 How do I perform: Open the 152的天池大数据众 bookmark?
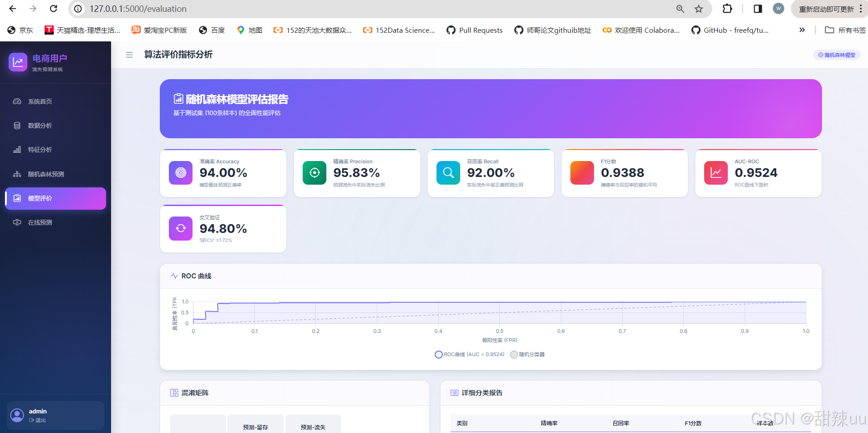click(313, 30)
